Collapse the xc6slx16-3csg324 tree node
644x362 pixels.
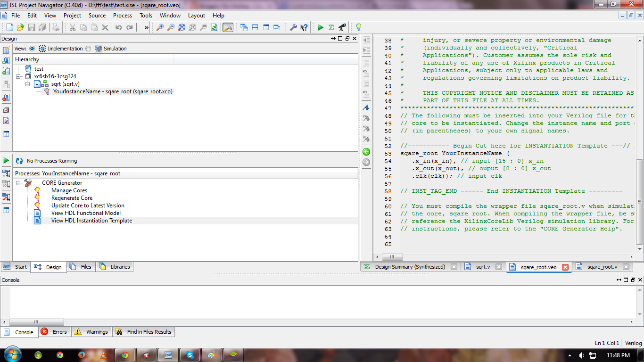click(18, 76)
